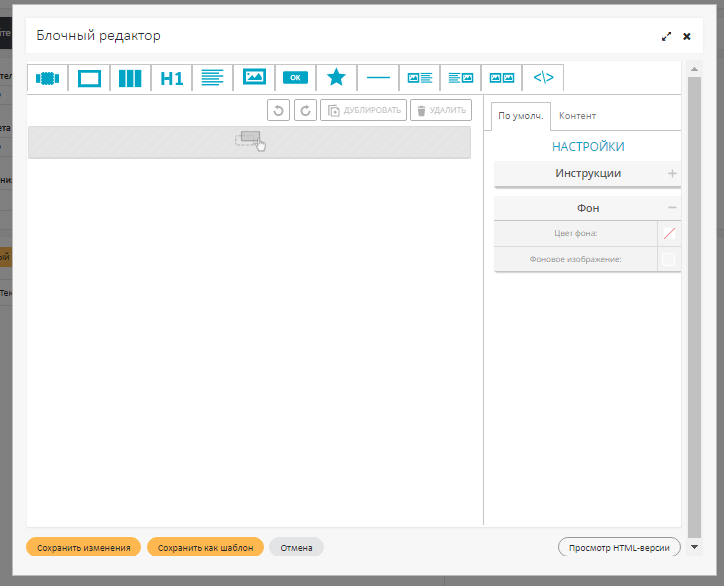This screenshot has height=586, width=724.
Task: Open the По умолч. tab
Action: 521,116
